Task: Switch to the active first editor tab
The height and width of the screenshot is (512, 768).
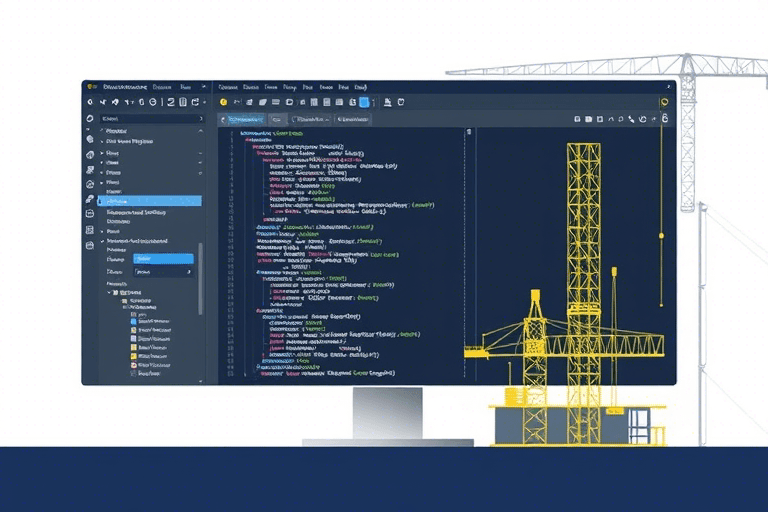Action: coord(240,119)
